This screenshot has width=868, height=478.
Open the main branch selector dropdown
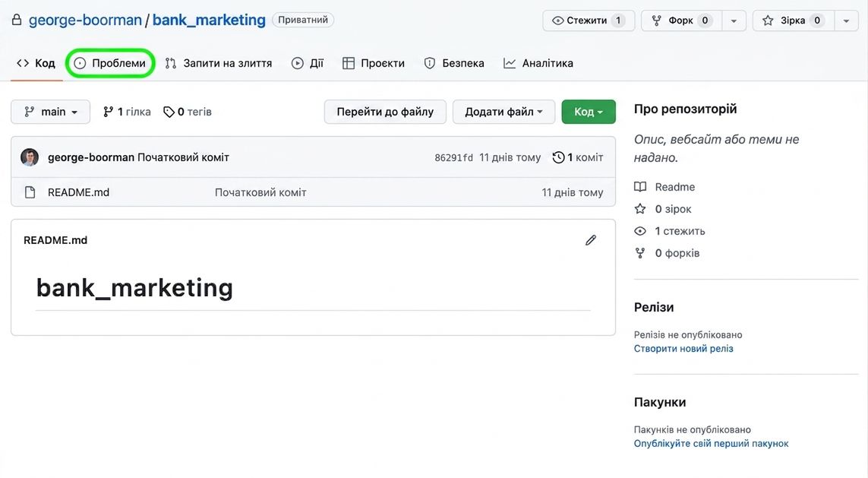(50, 112)
